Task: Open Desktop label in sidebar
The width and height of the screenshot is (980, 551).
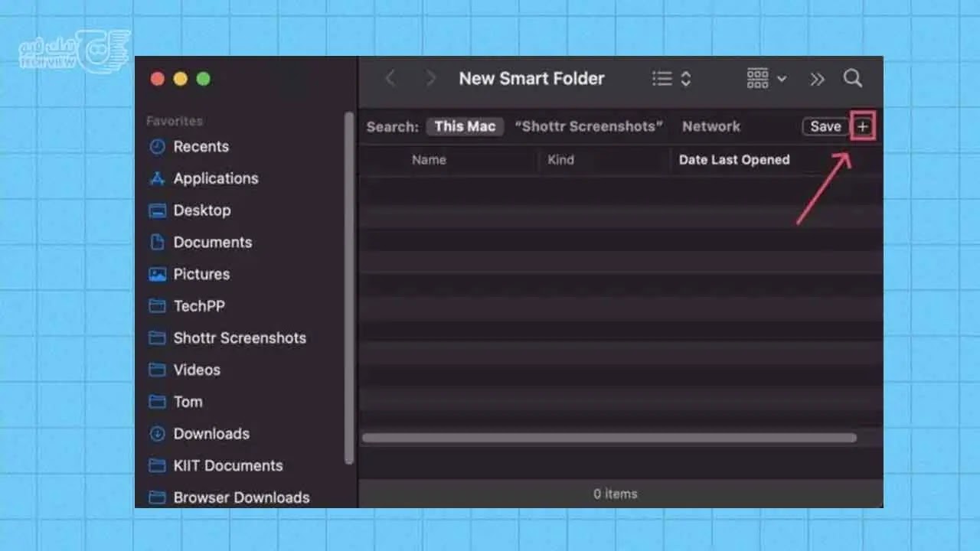Action: pos(202,210)
